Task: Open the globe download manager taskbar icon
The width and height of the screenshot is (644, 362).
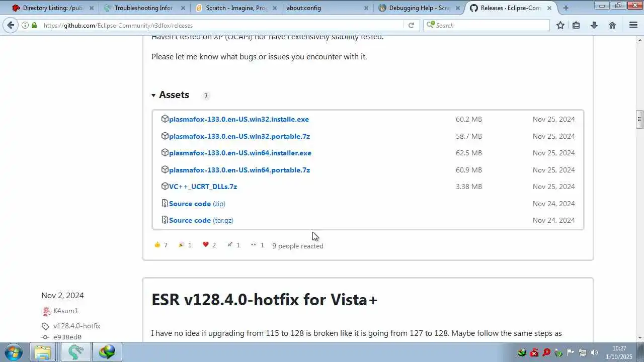Action: (107, 352)
